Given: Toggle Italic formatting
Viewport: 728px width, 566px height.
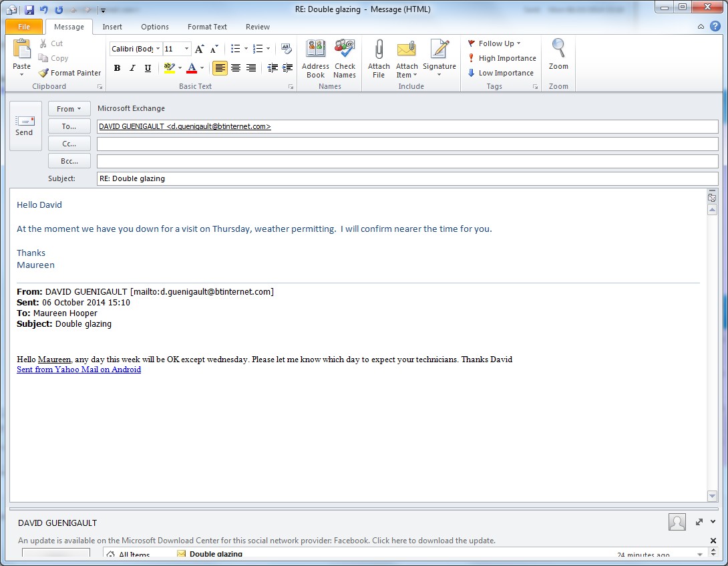Looking at the screenshot, I should [x=132, y=68].
